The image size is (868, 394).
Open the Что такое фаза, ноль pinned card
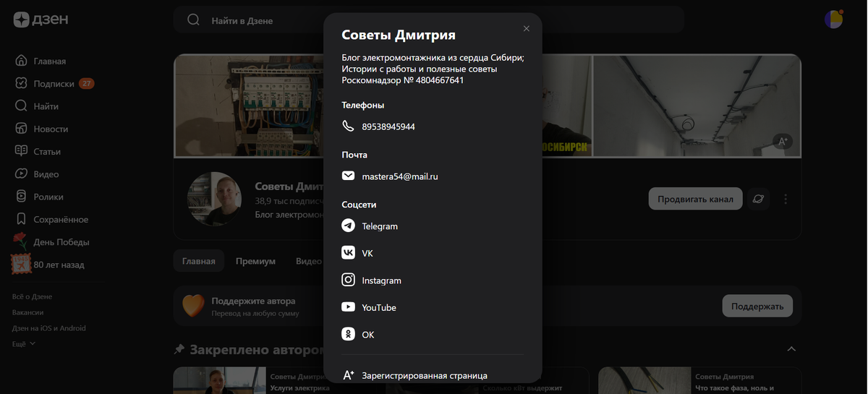(700, 380)
